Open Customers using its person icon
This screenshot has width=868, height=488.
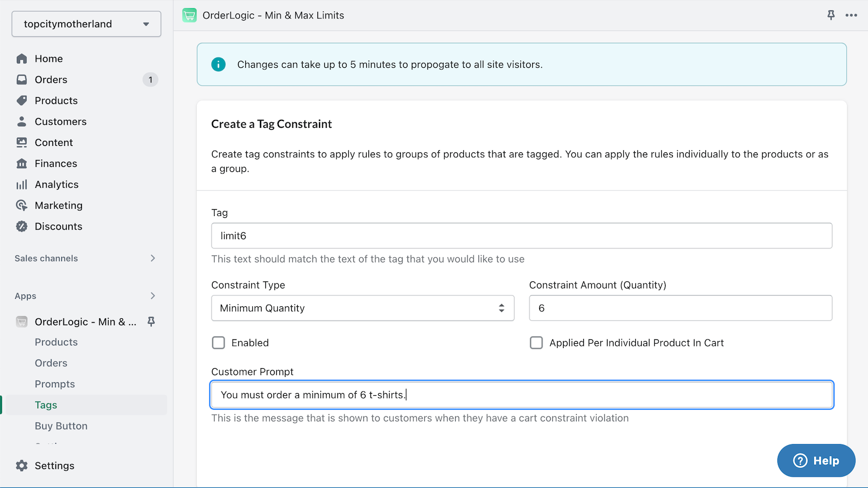[x=22, y=121]
